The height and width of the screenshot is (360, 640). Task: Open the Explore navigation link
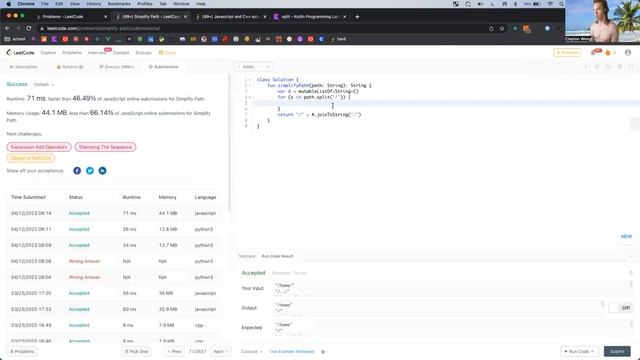click(x=48, y=53)
